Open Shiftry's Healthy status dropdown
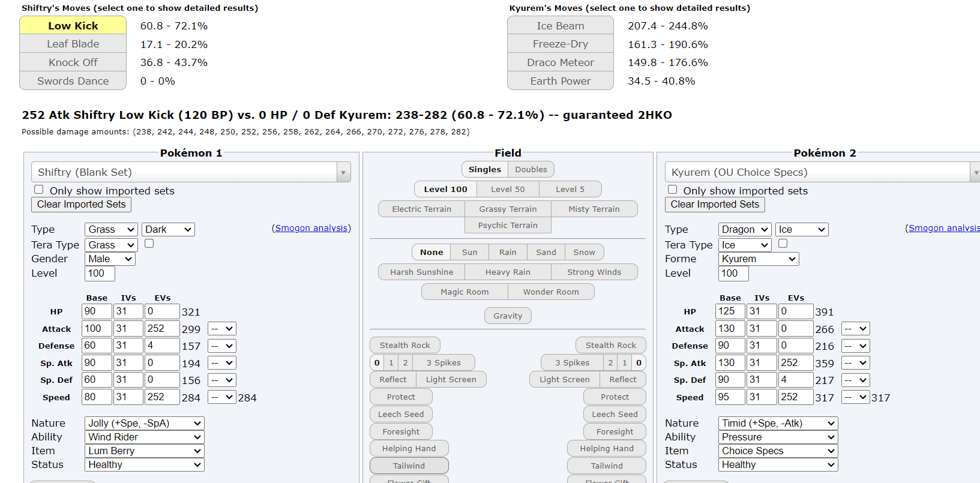Viewport: 980px width, 483px height. click(144, 464)
